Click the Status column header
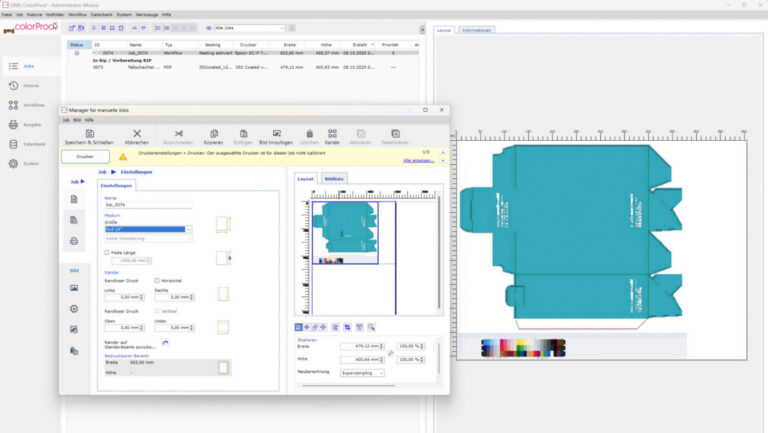This screenshot has width=768, height=433. [77, 45]
